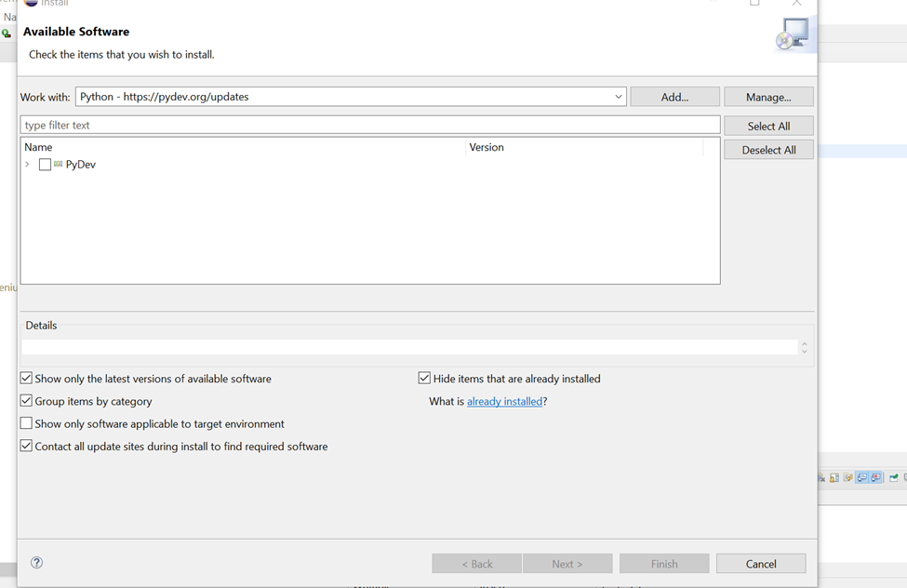This screenshot has height=588, width=907.
Task: Click the Install wizard graphic icon
Action: pyautogui.click(x=792, y=33)
